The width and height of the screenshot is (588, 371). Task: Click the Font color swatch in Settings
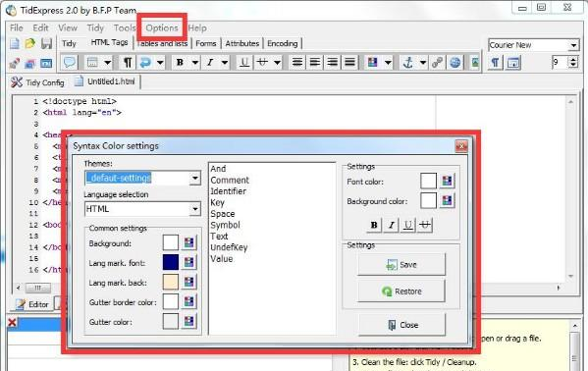point(429,181)
